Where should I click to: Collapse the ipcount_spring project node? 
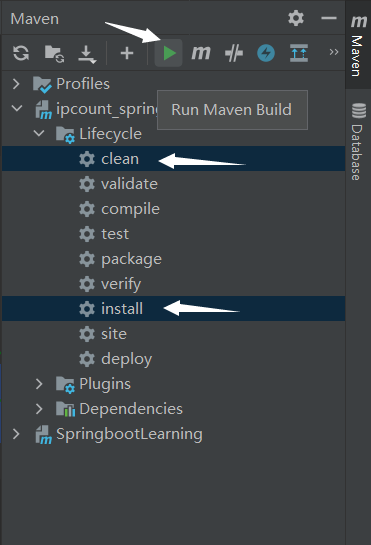click(x=17, y=108)
